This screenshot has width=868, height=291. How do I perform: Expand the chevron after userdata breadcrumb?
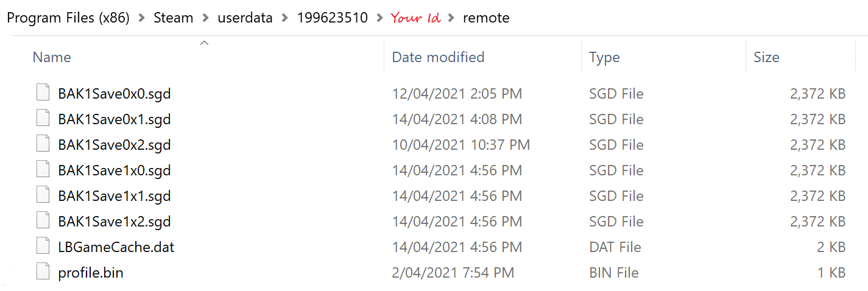(285, 18)
